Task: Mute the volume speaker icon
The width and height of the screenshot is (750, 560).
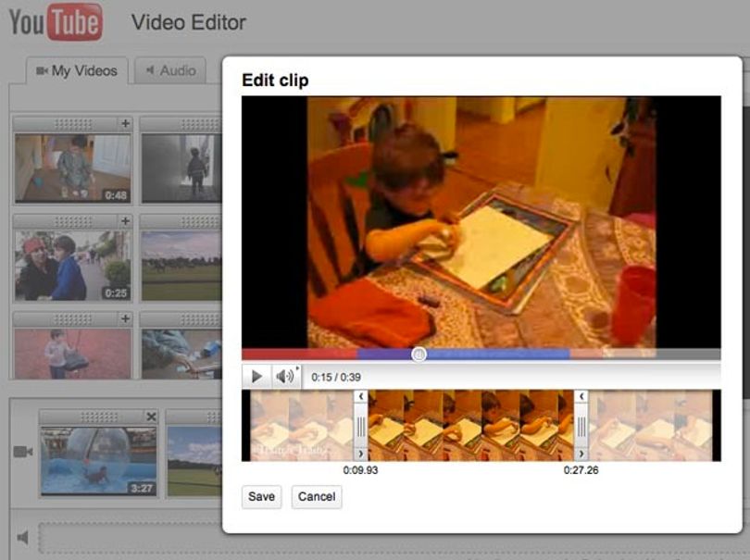Action: 285,377
